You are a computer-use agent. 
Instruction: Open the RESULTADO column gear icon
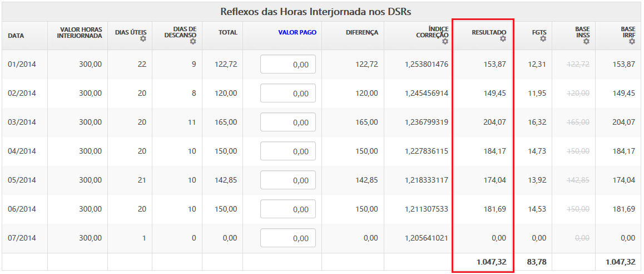coord(503,39)
